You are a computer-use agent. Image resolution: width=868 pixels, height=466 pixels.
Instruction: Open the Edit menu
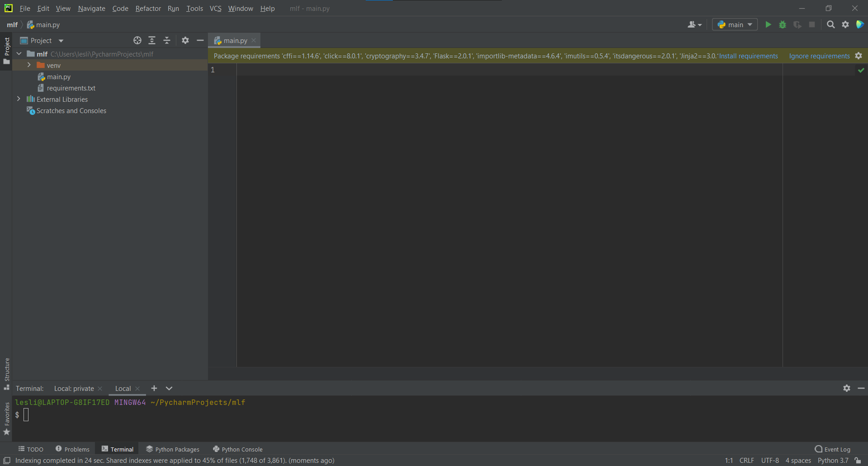pos(43,9)
